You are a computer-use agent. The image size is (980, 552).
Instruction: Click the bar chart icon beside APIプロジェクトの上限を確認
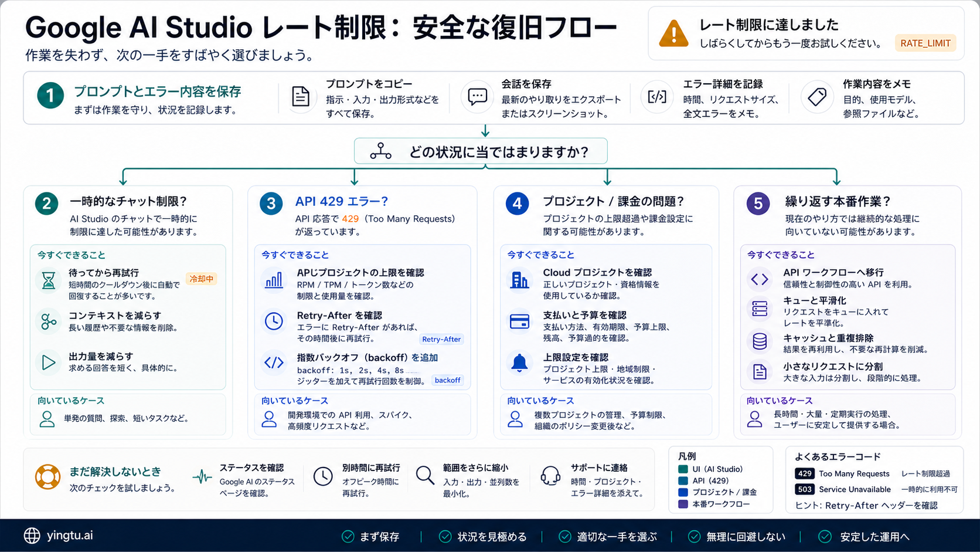coord(274,279)
